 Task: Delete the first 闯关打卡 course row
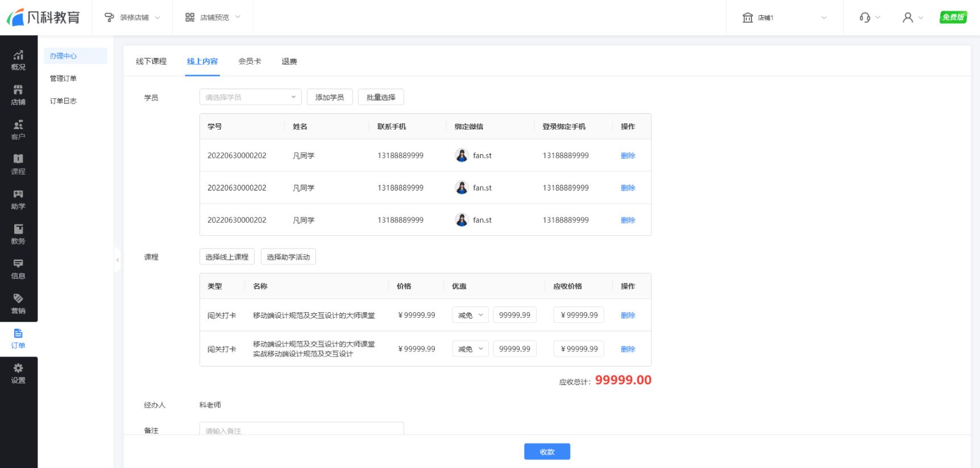628,315
